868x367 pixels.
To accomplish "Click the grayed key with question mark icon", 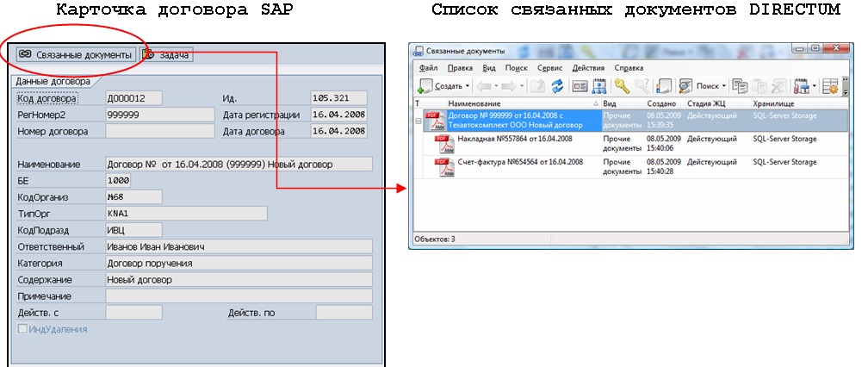I will (x=642, y=86).
